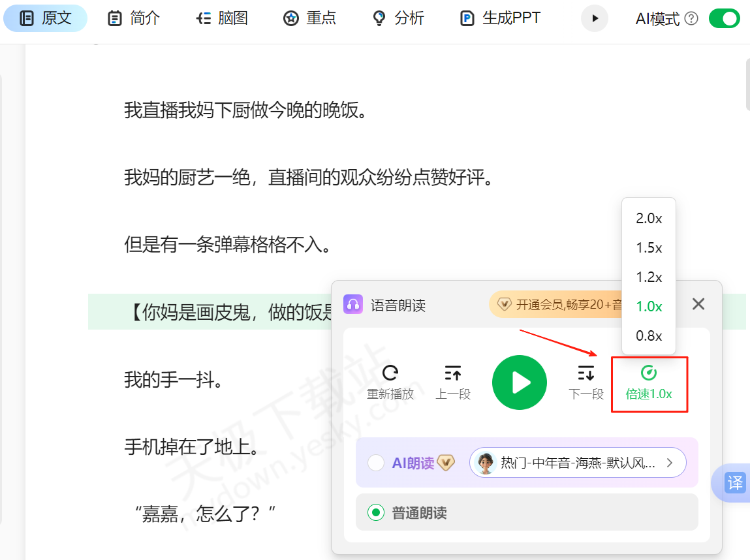Click the 简介 summary link

pos(133,18)
